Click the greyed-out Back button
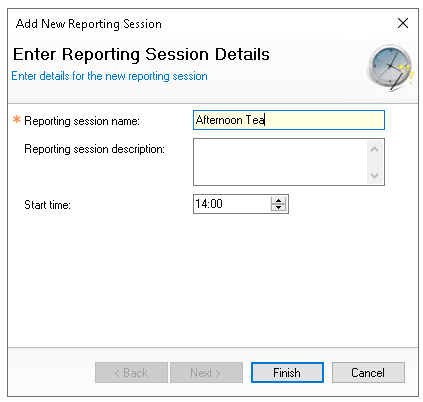 pyautogui.click(x=131, y=372)
